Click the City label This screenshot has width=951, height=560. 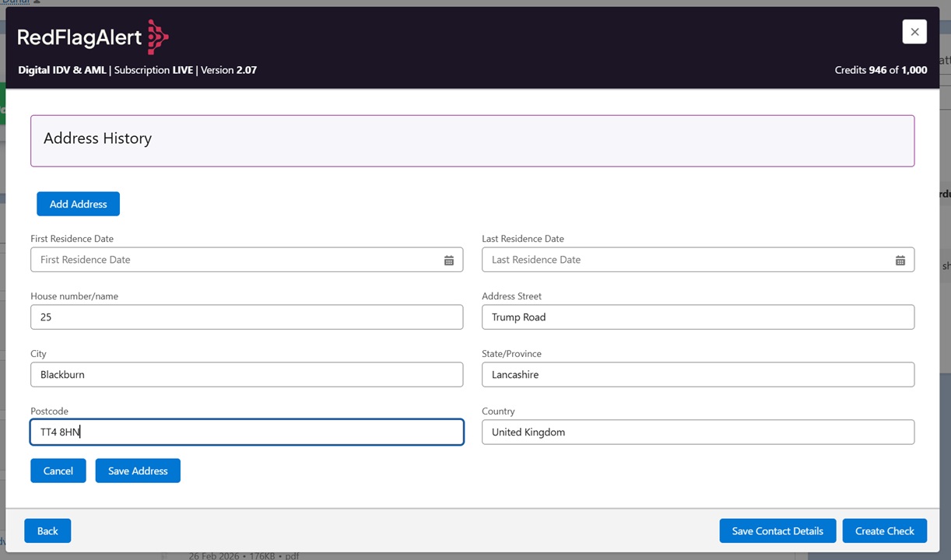pos(38,354)
